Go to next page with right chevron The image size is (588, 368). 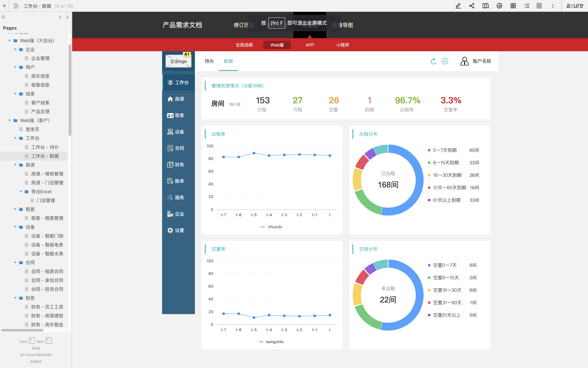pos(67,17)
